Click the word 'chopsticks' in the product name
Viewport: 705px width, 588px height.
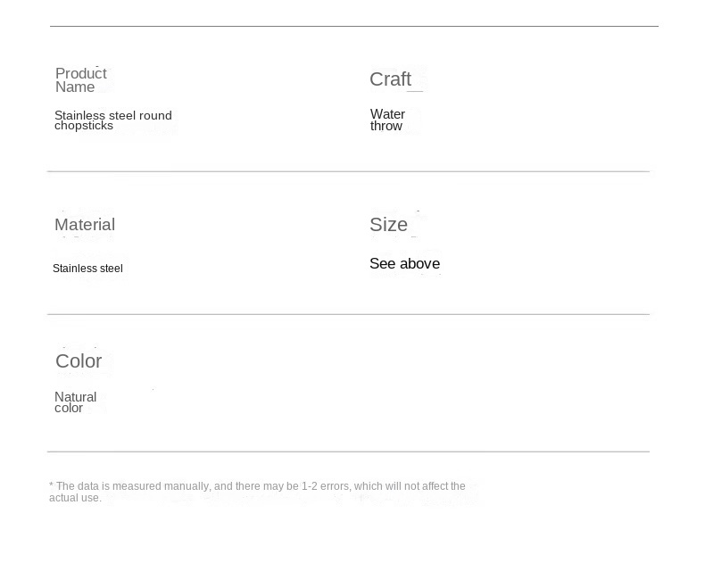coord(84,126)
